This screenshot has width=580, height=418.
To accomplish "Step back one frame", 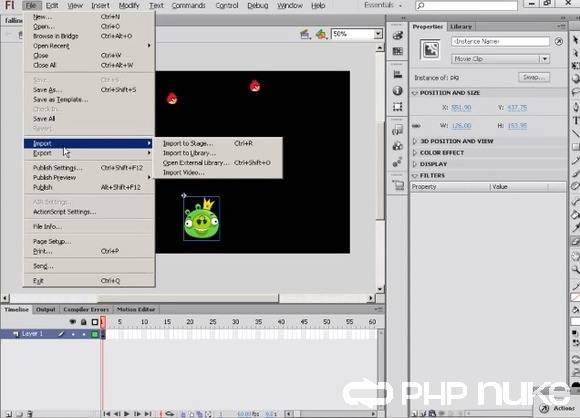I will (117, 414).
